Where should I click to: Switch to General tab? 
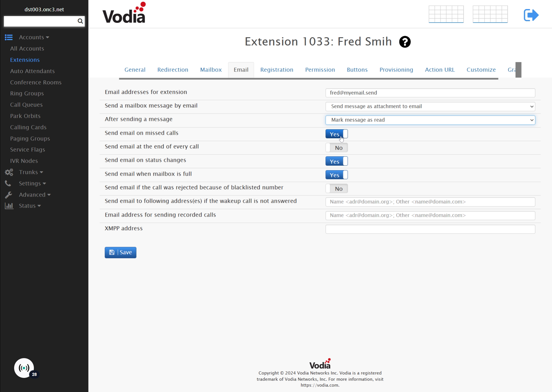134,69
